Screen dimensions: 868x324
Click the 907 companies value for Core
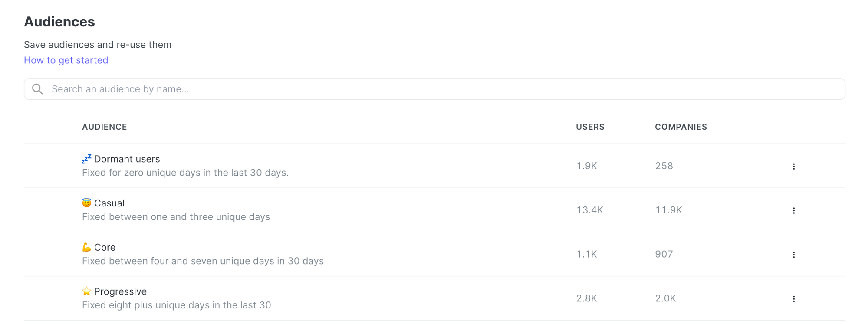(664, 255)
